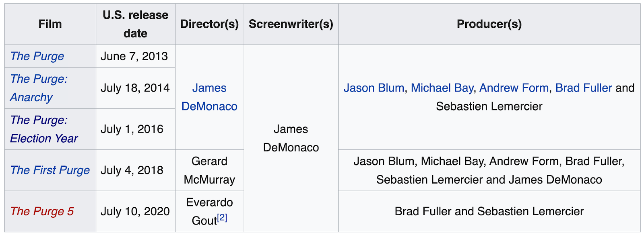The width and height of the screenshot is (644, 237).
Task: Visit the Andrew Form link
Action: [x=514, y=88]
